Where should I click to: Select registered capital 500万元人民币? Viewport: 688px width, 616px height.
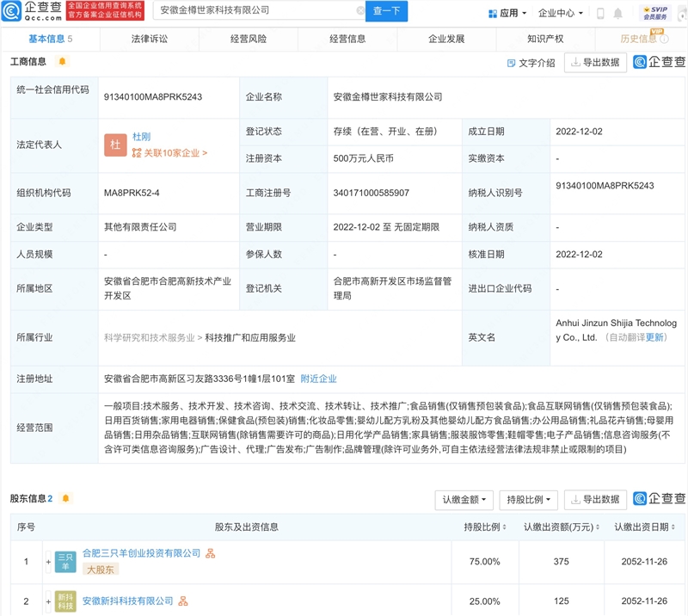pos(363,158)
